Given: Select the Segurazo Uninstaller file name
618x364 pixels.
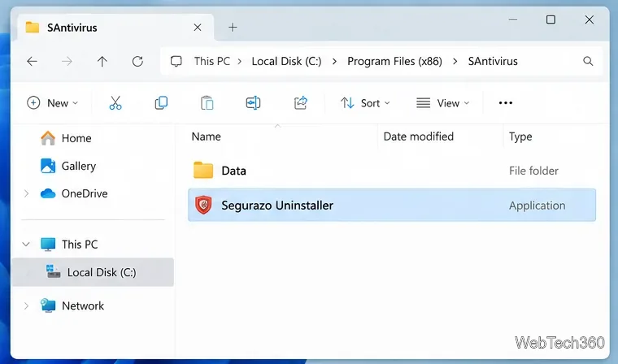Looking at the screenshot, I should point(277,206).
